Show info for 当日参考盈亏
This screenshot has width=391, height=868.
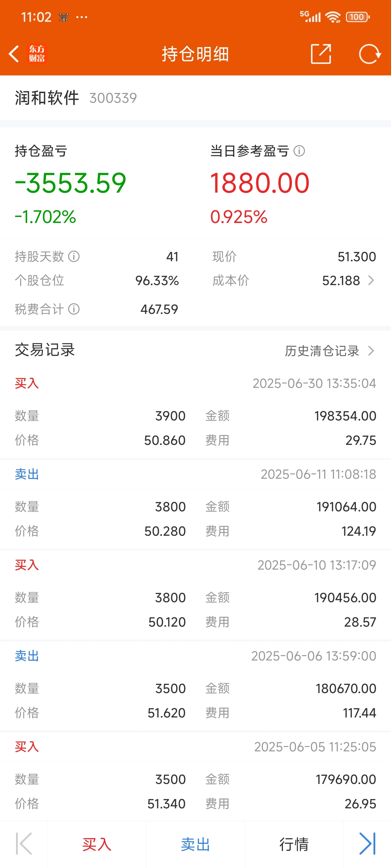(x=299, y=151)
